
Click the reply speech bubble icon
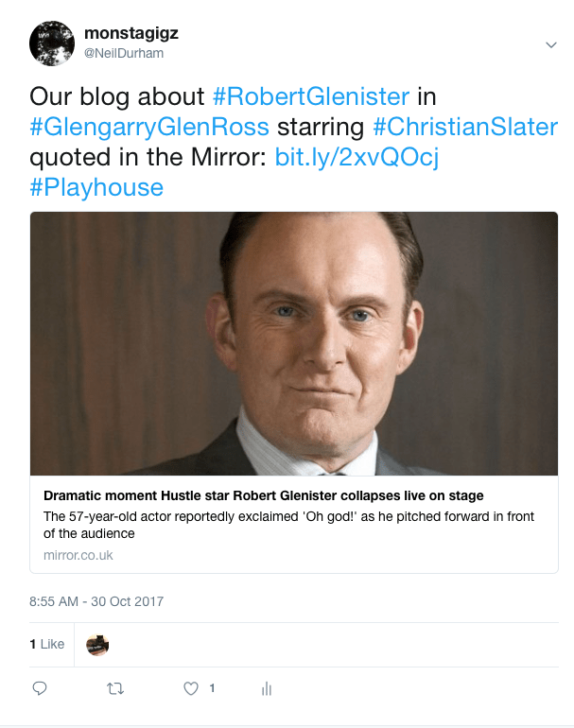[x=40, y=688]
